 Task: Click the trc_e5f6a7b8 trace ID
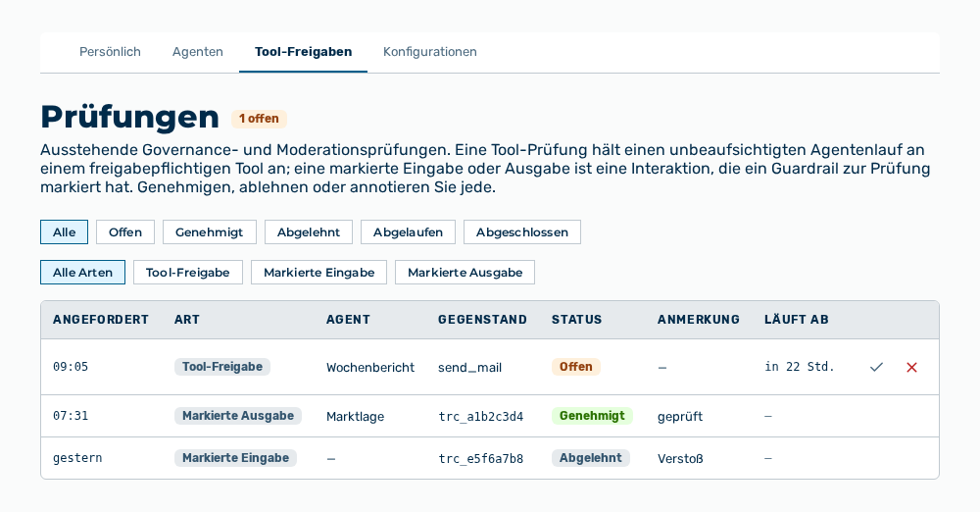click(480, 459)
